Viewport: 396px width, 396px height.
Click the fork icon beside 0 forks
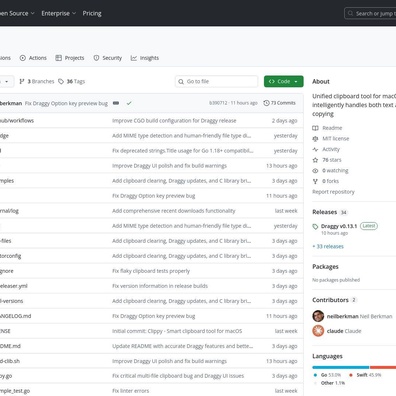coord(315,181)
